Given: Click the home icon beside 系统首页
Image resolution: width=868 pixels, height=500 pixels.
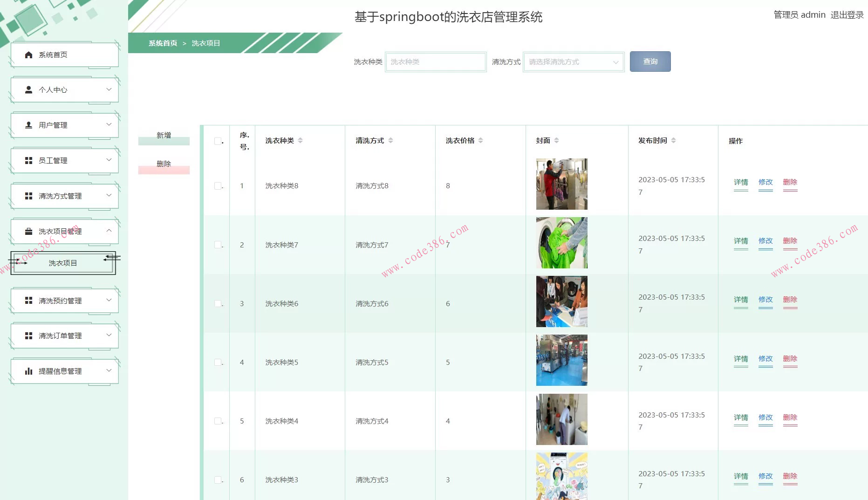Looking at the screenshot, I should pos(27,55).
